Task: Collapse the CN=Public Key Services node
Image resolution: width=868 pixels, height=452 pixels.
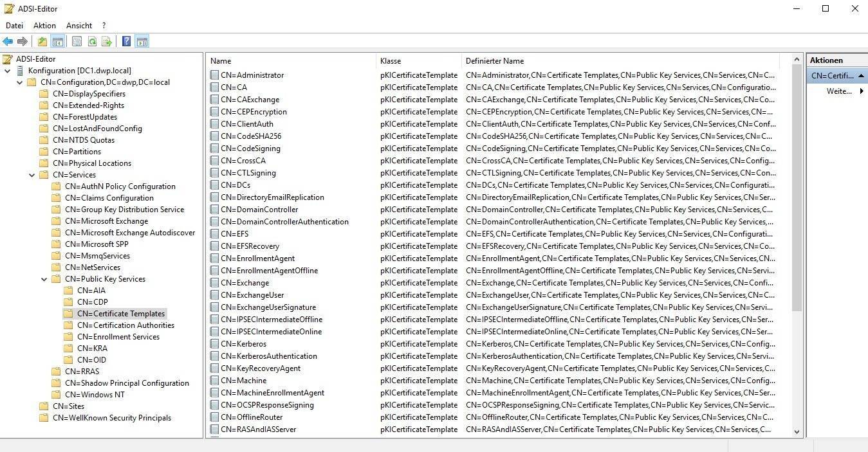Action: click(x=44, y=279)
